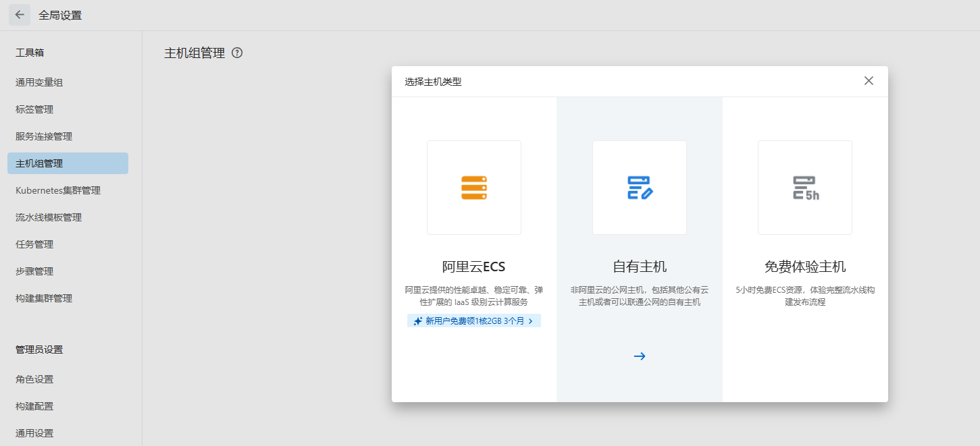Click the blue arrow under 自有主机
The height and width of the screenshot is (446, 980).
point(639,356)
